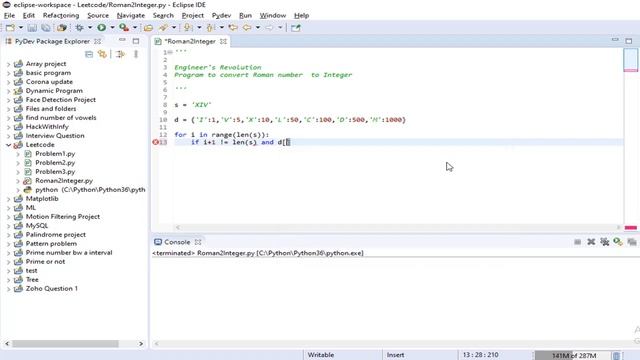The height and width of the screenshot is (360, 640).
Task: Click the editor overview ruler error marker
Action: point(631,227)
